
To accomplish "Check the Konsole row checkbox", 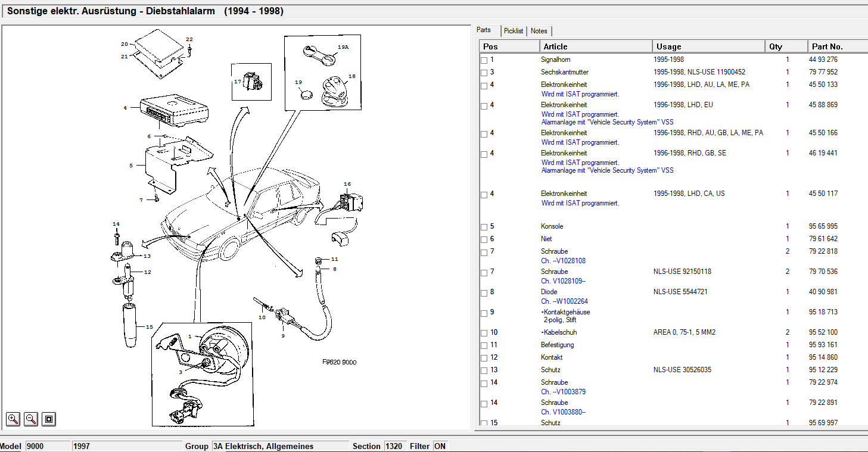I will click(x=484, y=227).
